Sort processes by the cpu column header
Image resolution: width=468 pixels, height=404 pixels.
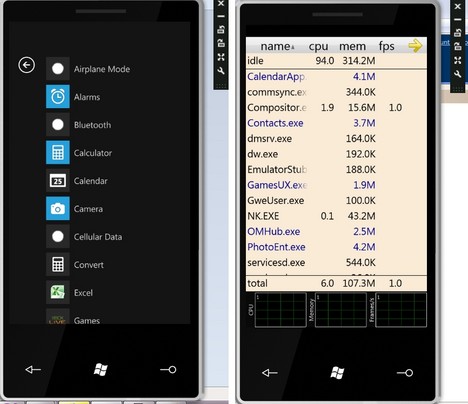(x=318, y=46)
